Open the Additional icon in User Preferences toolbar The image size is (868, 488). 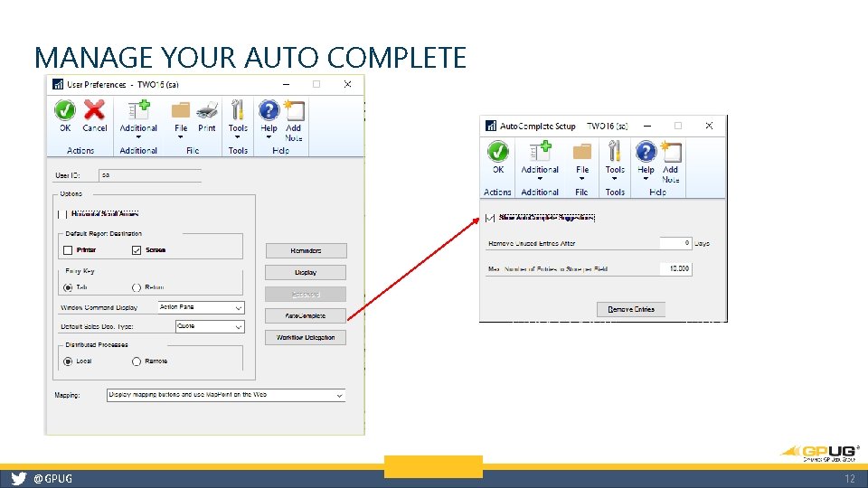(137, 110)
